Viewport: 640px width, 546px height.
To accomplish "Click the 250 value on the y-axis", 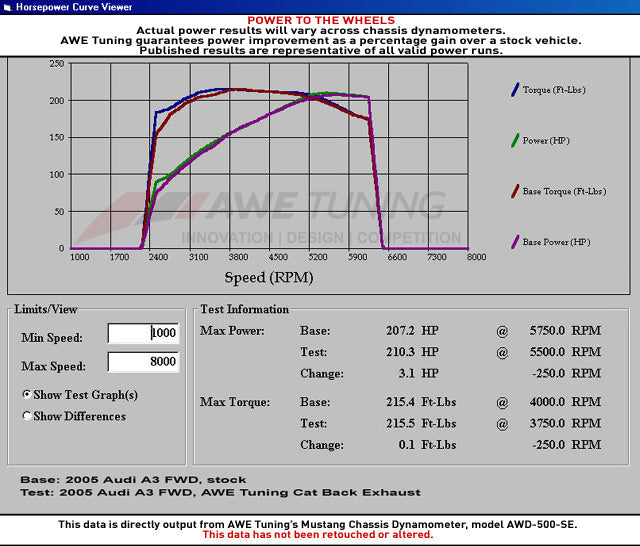I will click(57, 63).
